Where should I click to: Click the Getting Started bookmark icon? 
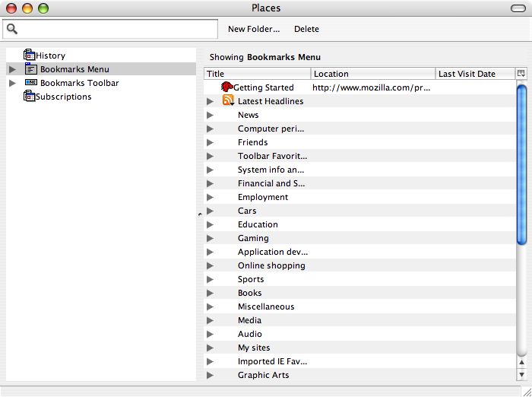[226, 87]
